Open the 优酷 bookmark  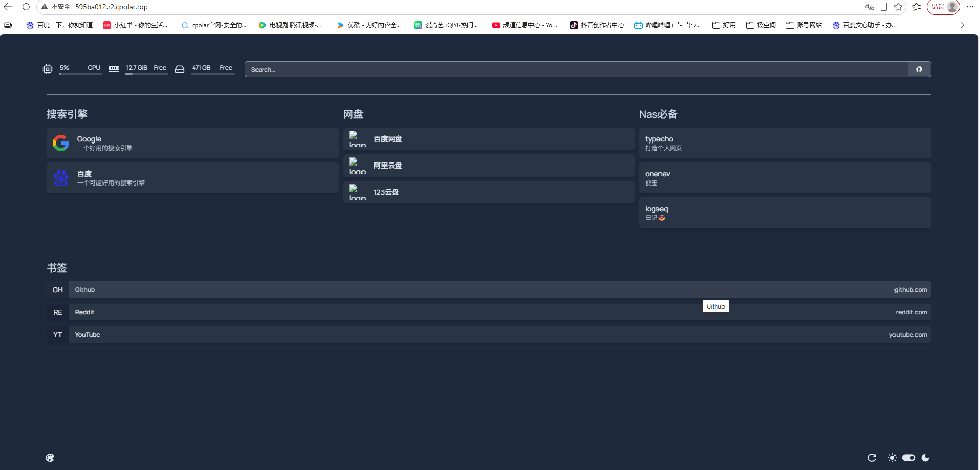(x=369, y=25)
